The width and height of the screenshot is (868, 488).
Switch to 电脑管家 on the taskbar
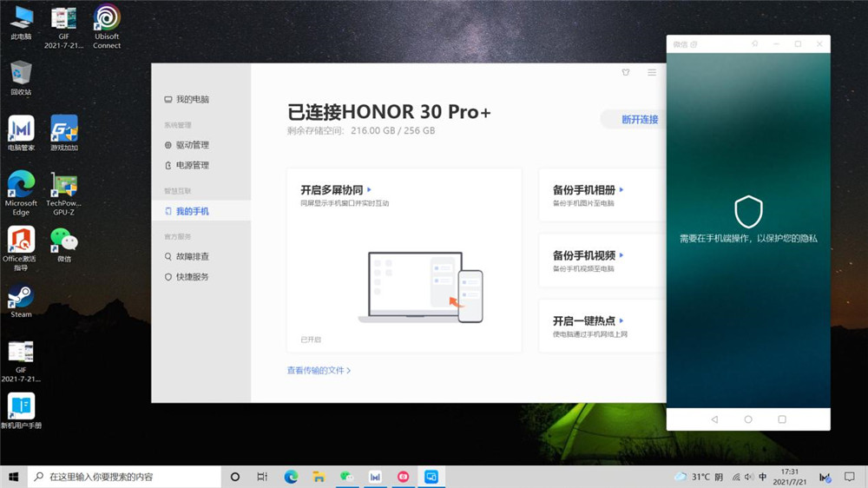coord(375,477)
